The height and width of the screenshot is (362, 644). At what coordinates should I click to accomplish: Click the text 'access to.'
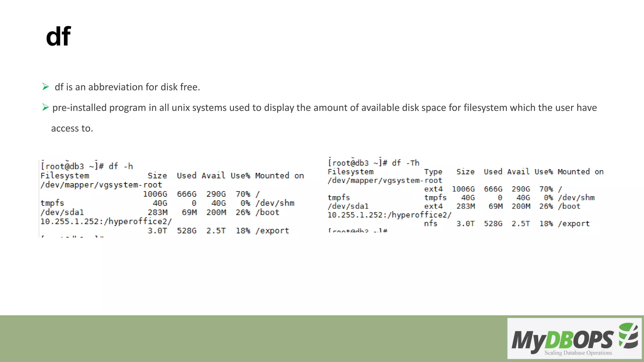(x=72, y=129)
